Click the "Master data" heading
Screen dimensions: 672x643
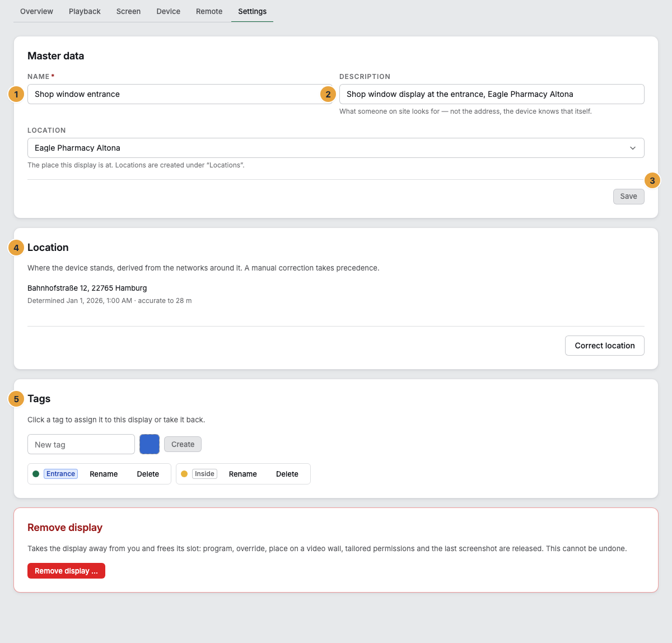(x=56, y=56)
